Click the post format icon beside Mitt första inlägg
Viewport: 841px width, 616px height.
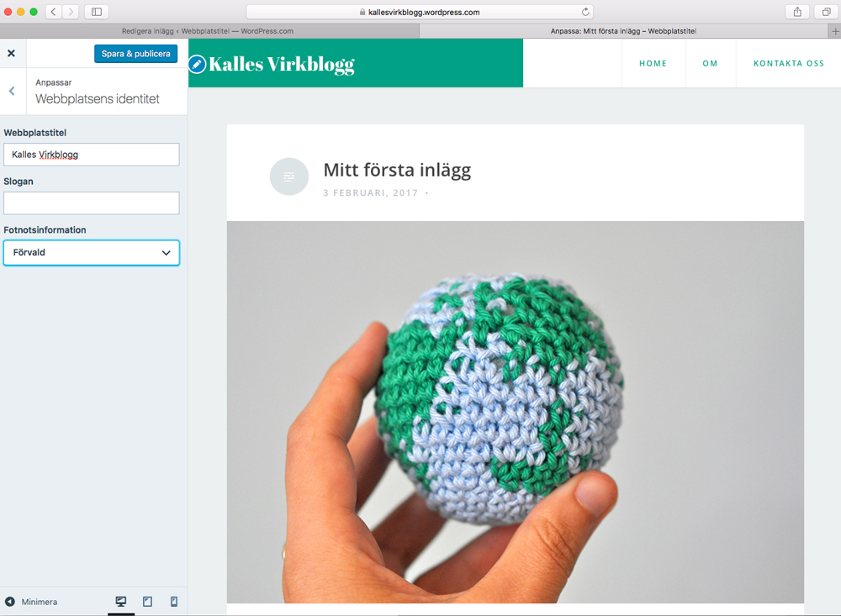coord(289,176)
